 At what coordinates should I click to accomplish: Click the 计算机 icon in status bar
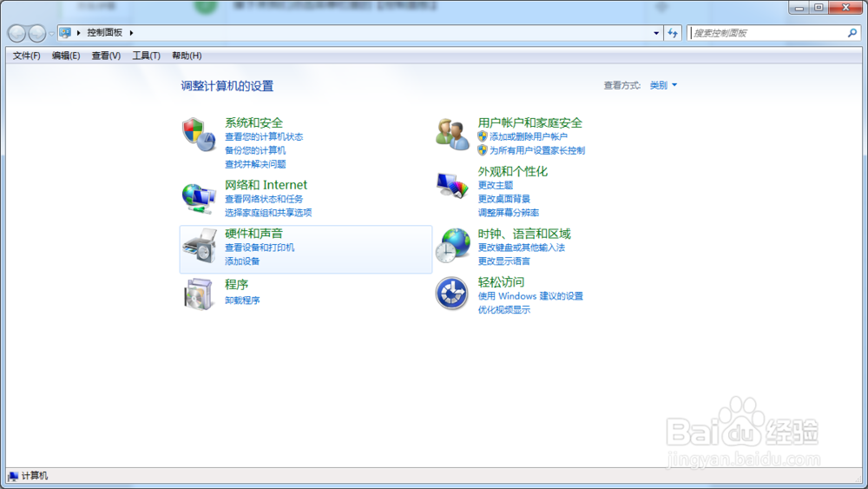(x=13, y=476)
